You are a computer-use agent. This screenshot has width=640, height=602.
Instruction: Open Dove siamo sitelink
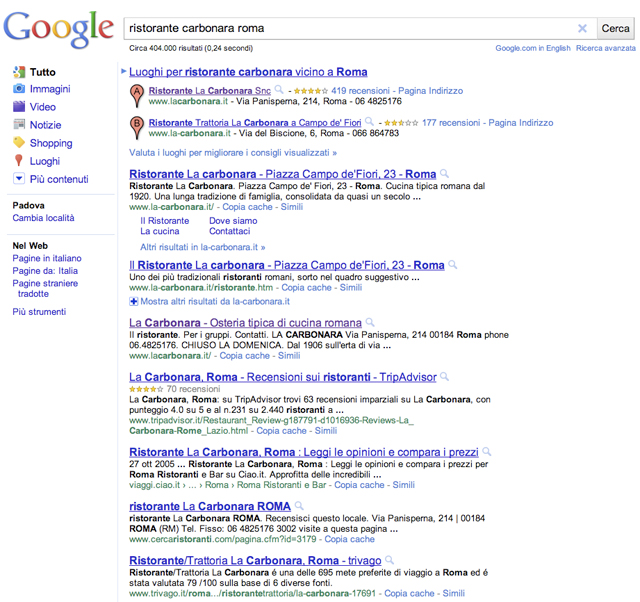(x=233, y=221)
